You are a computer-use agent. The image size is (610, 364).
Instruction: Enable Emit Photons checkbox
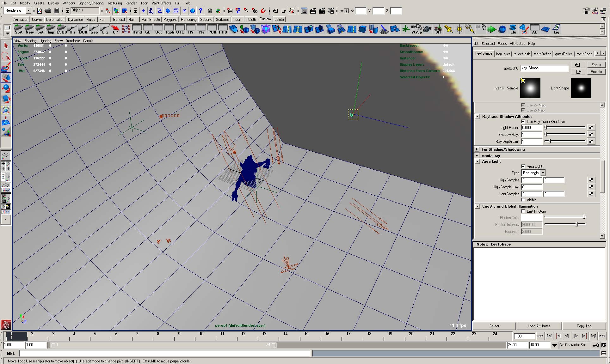[x=523, y=211]
